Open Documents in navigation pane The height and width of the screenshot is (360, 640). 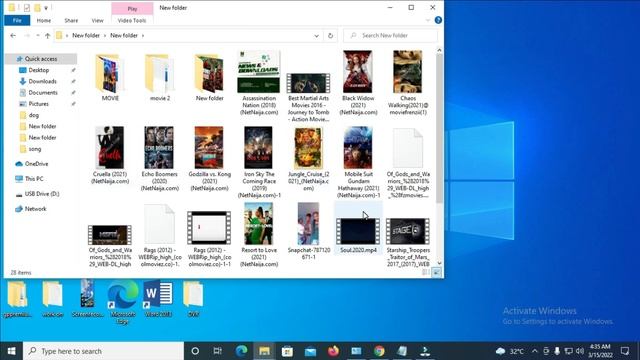[43, 93]
